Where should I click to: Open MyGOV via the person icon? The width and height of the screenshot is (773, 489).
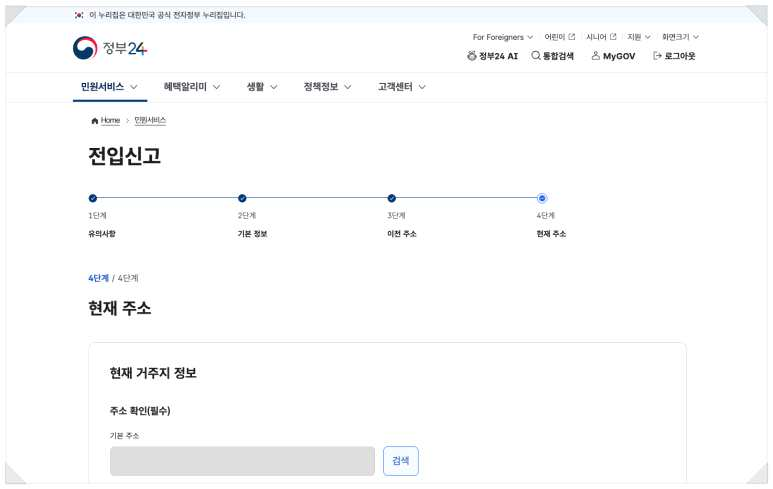(x=596, y=56)
